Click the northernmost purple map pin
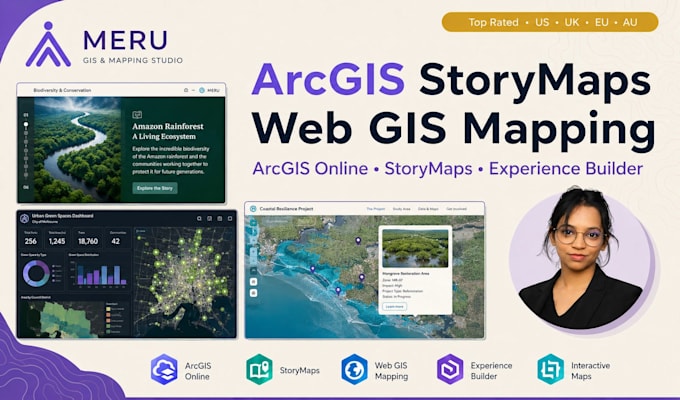Screen dimensions: 680x400 [358, 241]
